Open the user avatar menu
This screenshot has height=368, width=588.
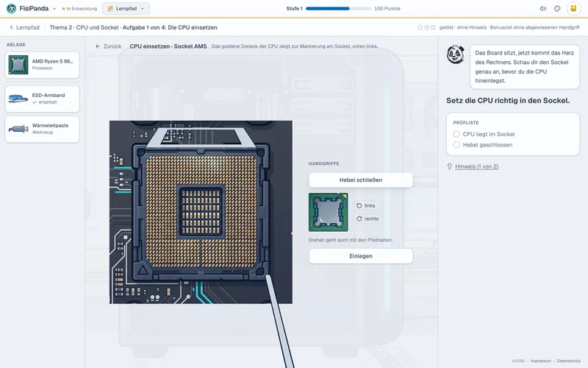[x=573, y=9]
